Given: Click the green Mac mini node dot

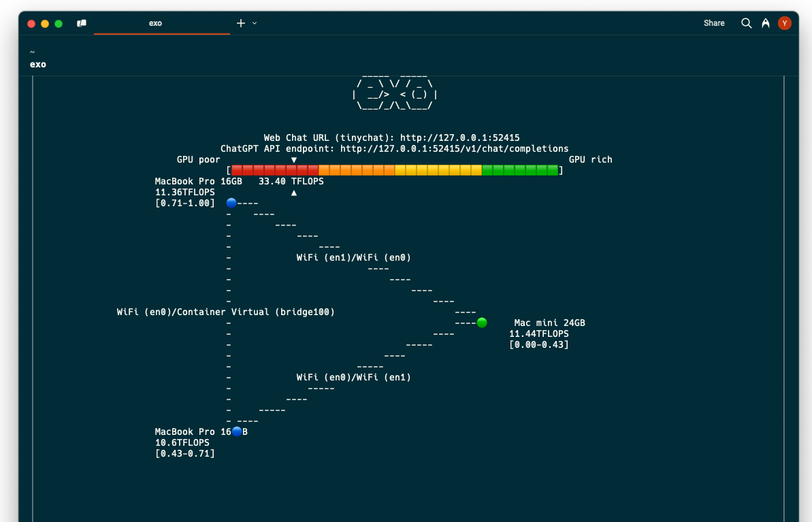Looking at the screenshot, I should 482,323.
